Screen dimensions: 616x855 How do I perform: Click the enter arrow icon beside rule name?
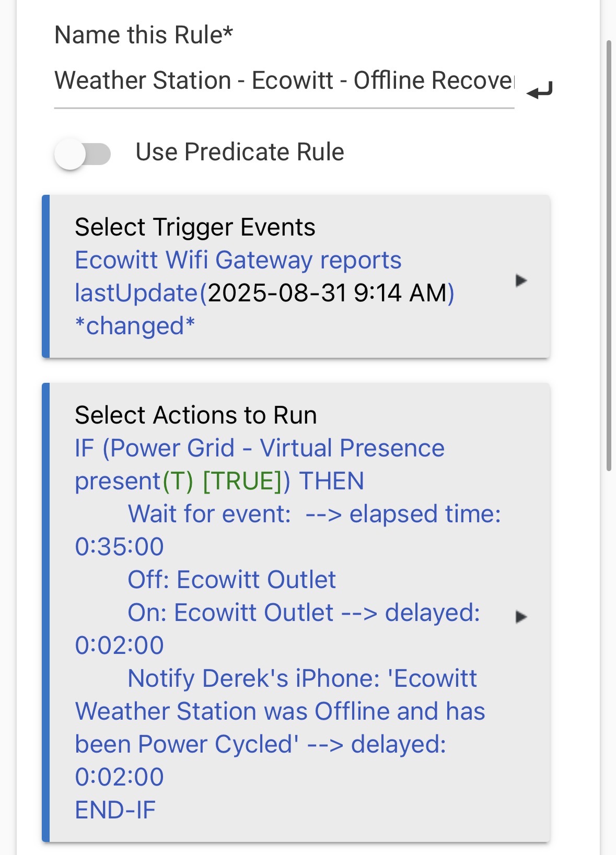(x=540, y=91)
